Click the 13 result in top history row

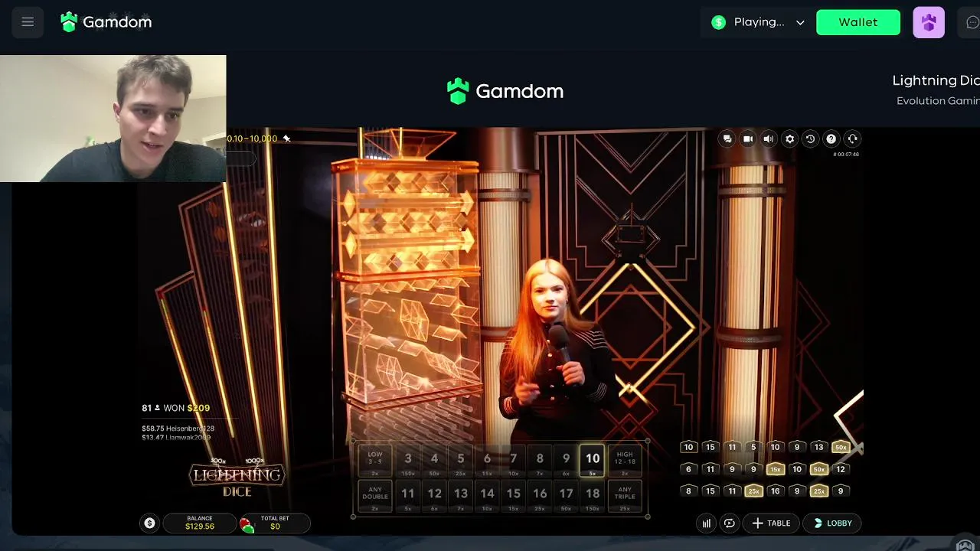click(819, 447)
